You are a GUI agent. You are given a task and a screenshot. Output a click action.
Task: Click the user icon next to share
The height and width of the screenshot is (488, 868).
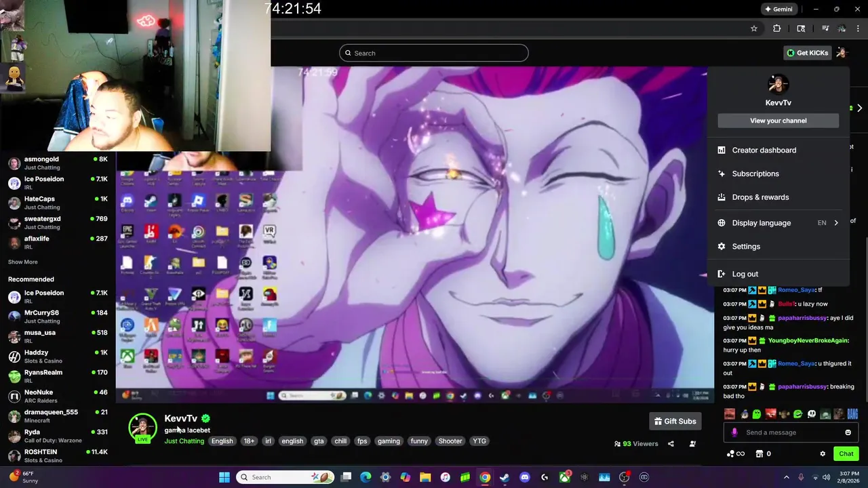692,444
